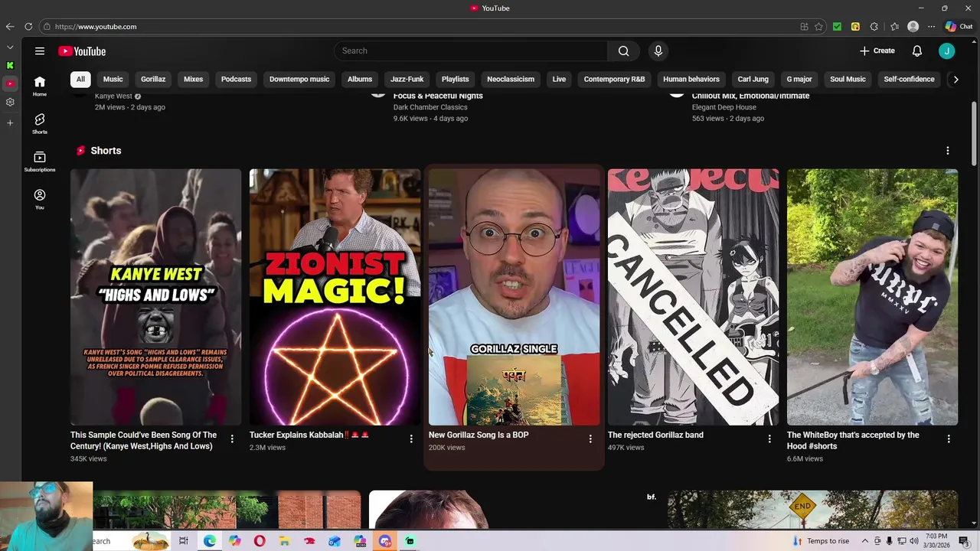Viewport: 980px width, 551px height.
Task: Click the search magnifier button
Action: click(623, 51)
